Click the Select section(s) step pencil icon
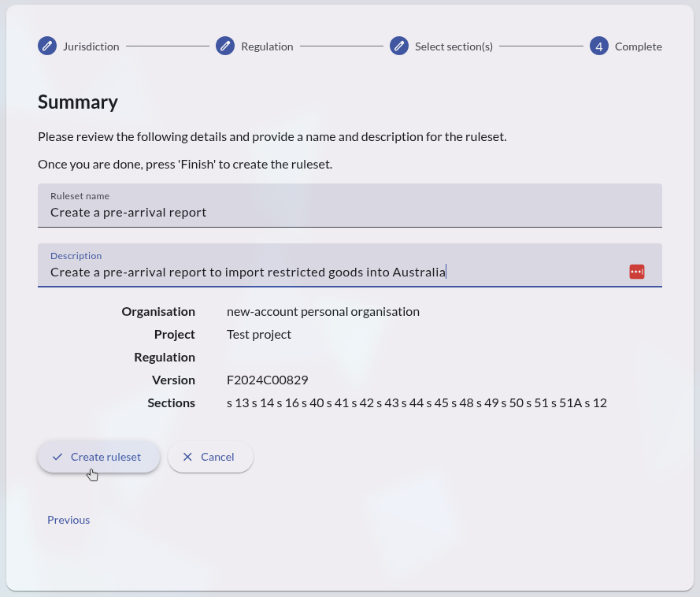 pyautogui.click(x=399, y=46)
